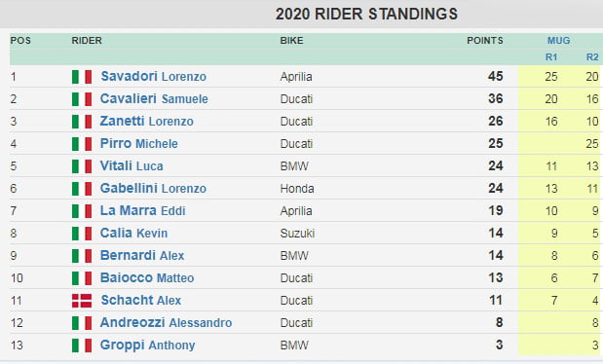Open the MUG round header link
This screenshot has width=603, height=364.
click(x=559, y=40)
